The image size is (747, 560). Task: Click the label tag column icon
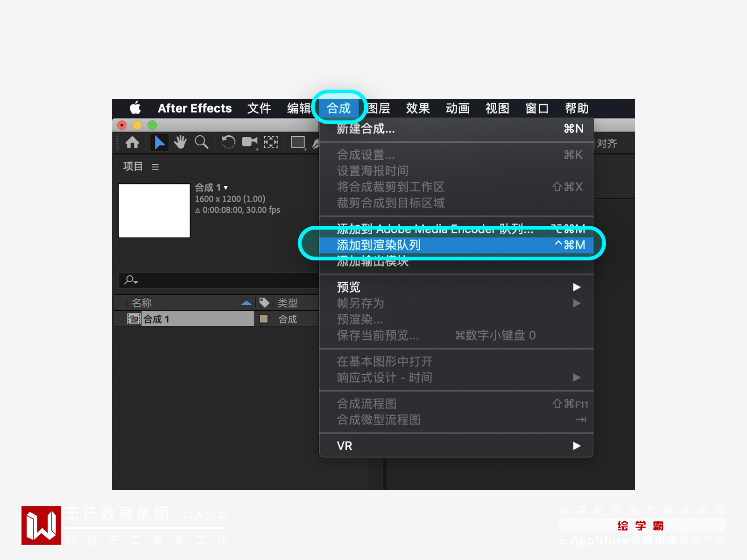[x=265, y=303]
